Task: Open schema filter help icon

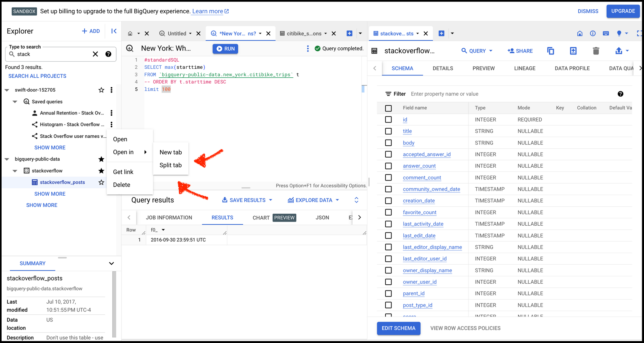Action: [620, 94]
